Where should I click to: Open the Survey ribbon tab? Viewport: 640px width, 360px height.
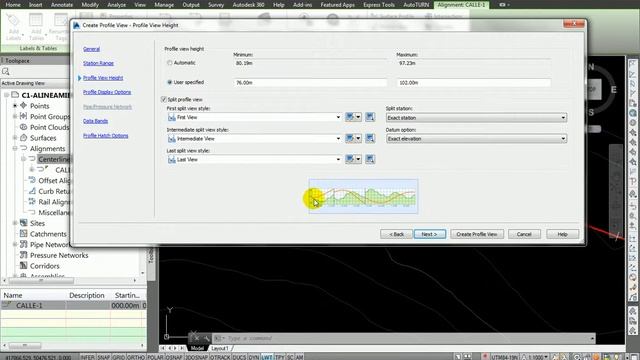[x=216, y=5]
